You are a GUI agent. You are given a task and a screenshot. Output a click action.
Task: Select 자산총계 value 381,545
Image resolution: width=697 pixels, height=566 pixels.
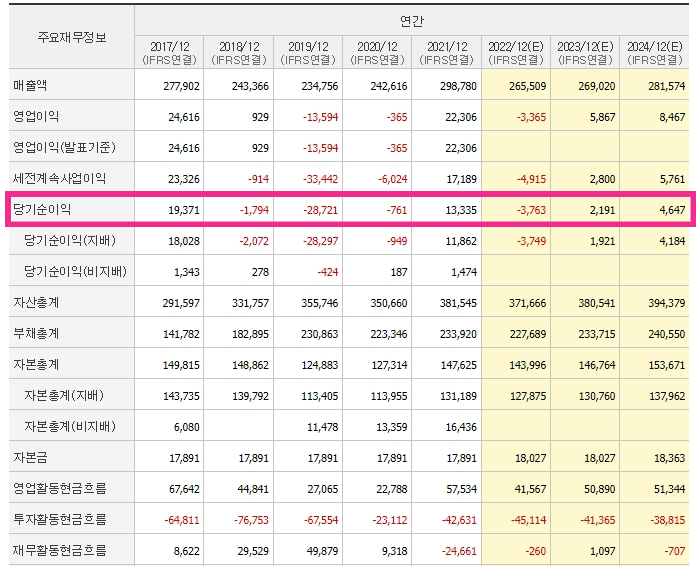point(458,303)
